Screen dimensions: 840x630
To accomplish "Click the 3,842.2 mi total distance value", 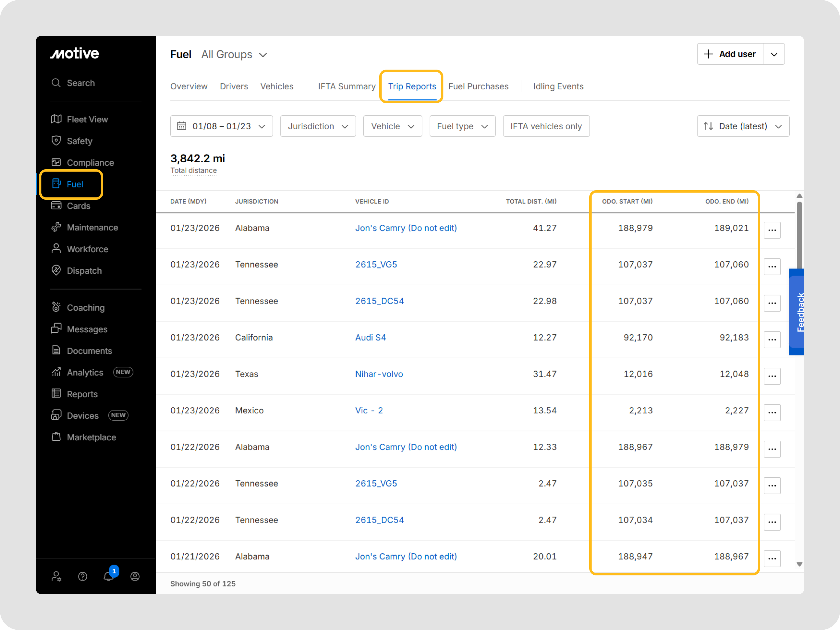I will [197, 158].
